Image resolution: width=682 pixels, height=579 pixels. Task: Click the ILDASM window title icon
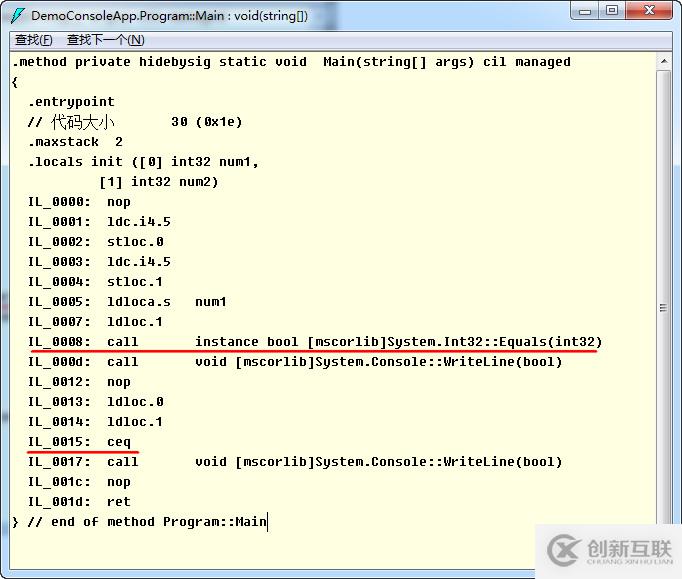(x=18, y=16)
